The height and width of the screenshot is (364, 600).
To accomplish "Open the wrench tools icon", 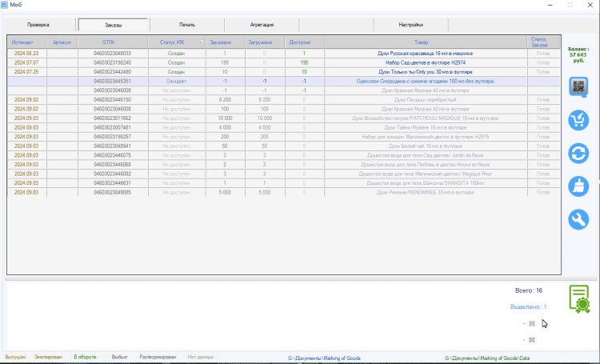I will 578,219.
